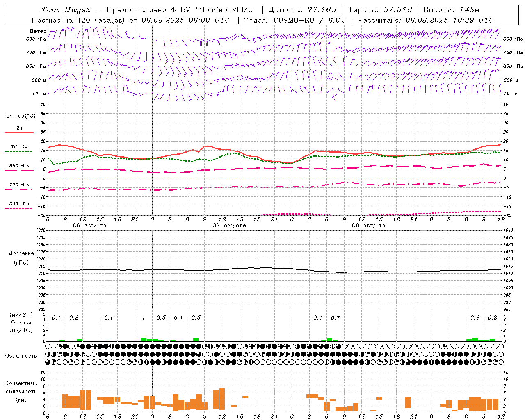This screenshot has width=525, height=420.
Task: Click the precipitation value 0.7
Action: pyautogui.click(x=336, y=318)
